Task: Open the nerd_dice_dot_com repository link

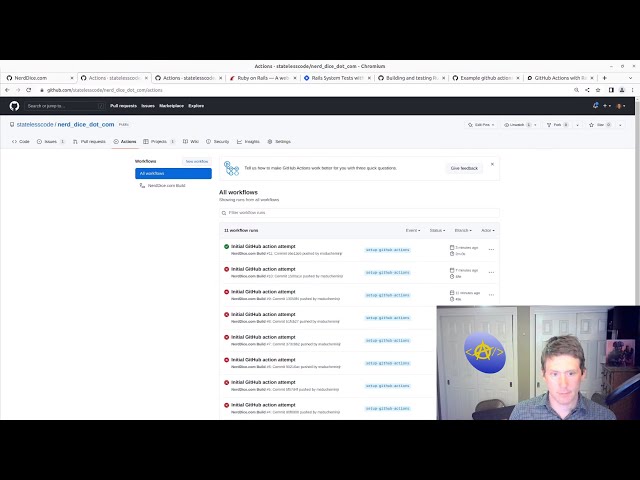Action: pos(86,124)
